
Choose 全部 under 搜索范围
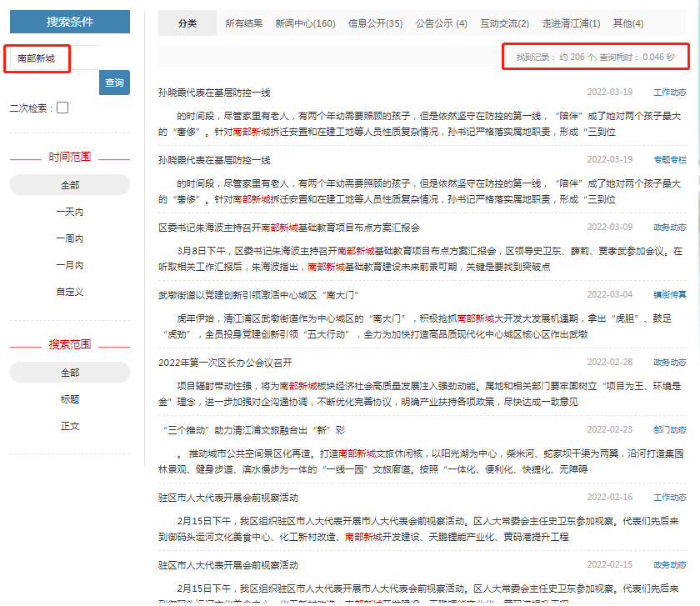pos(70,373)
